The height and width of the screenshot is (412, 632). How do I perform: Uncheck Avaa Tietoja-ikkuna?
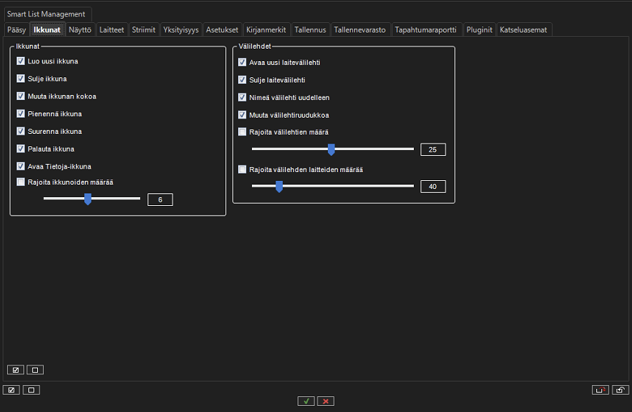(21, 166)
